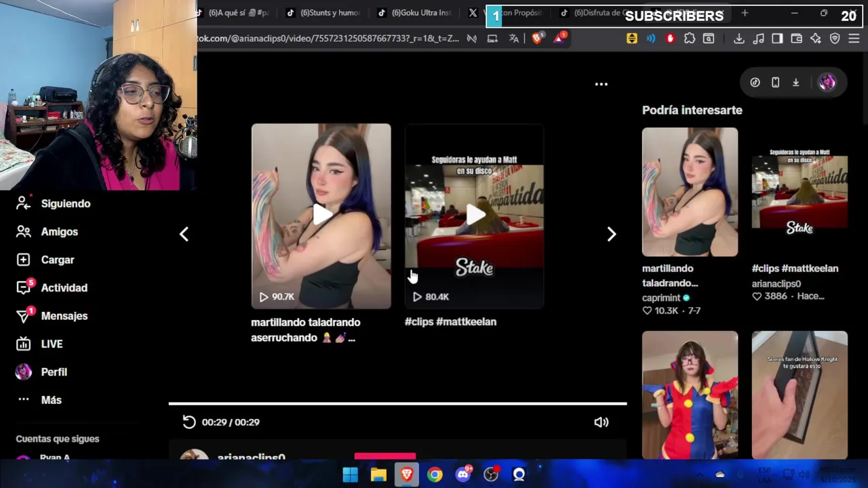This screenshot has height=488, width=868.
Task: Open the profile avatar menu top right
Action: tap(827, 82)
